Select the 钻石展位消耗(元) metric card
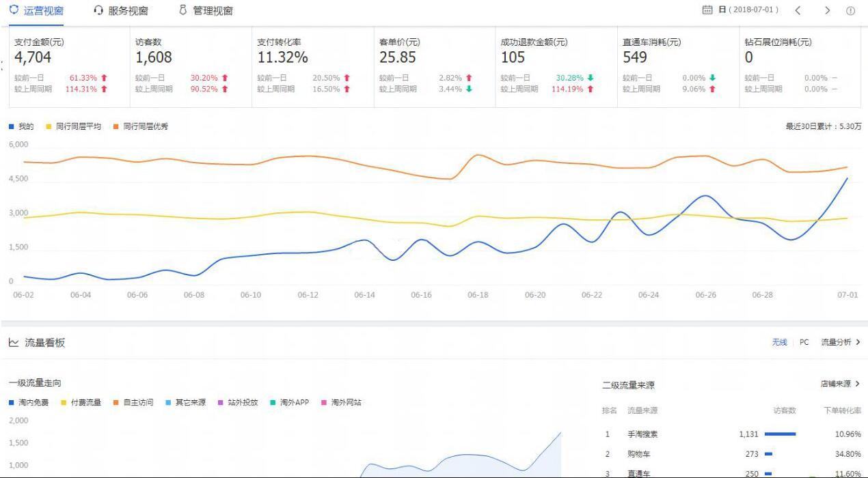This screenshot has width=868, height=478. (800, 67)
